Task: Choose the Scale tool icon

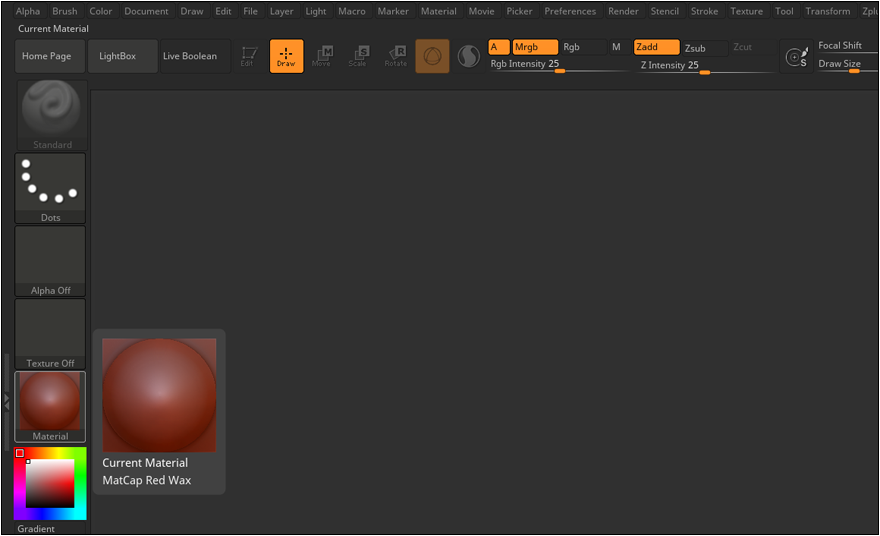Action: click(358, 56)
